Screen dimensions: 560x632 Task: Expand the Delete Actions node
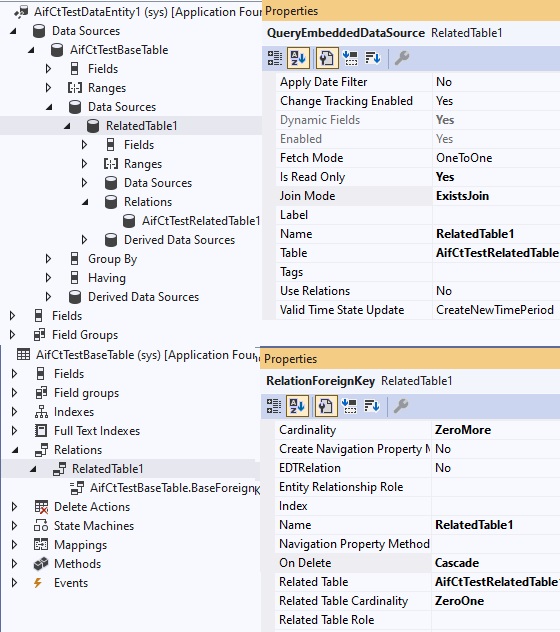tap(14, 507)
